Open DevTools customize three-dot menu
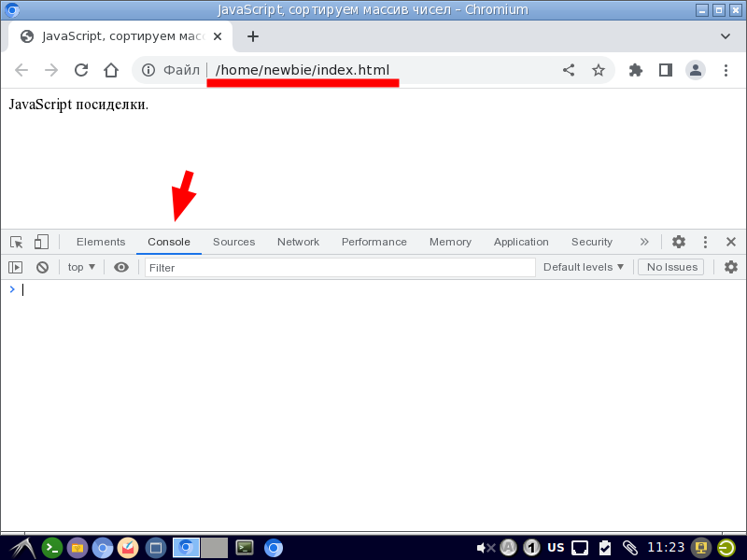This screenshot has width=747, height=560. [x=705, y=242]
